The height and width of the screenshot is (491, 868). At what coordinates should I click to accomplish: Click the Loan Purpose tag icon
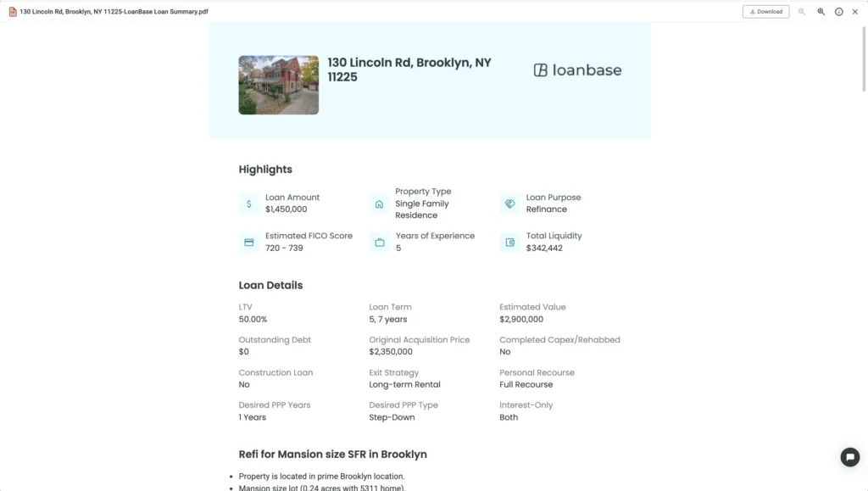pos(509,204)
